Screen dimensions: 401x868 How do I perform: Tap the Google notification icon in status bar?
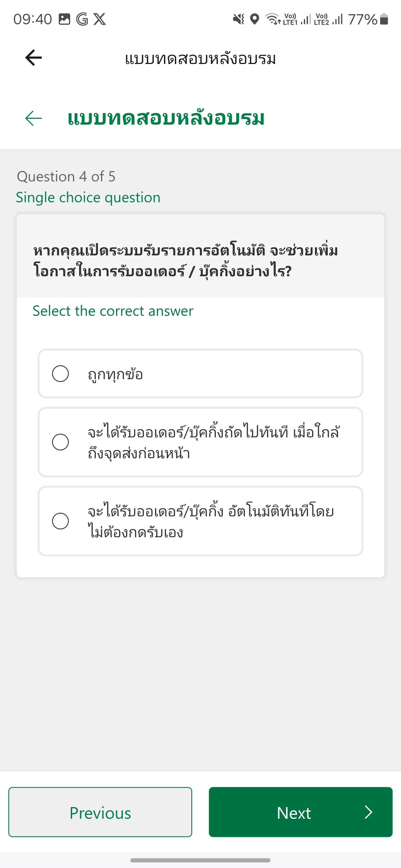point(82,19)
